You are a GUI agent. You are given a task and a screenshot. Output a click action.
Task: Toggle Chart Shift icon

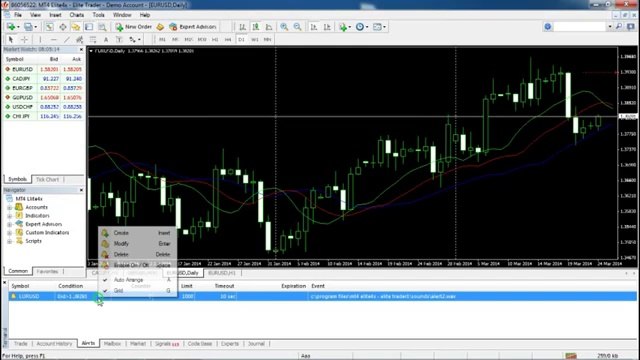click(x=327, y=27)
